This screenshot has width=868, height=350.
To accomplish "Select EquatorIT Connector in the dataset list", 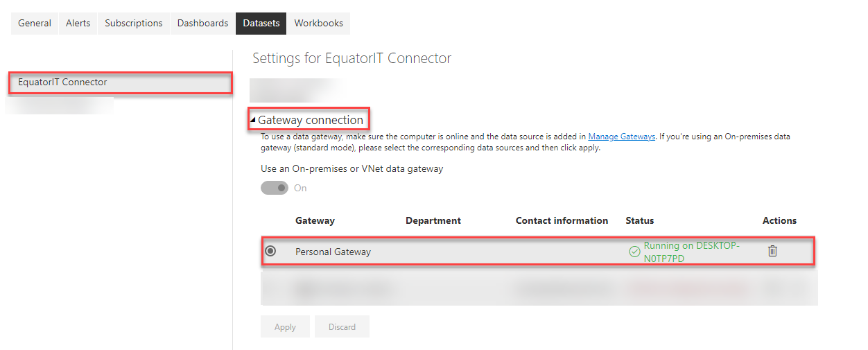I will point(63,82).
